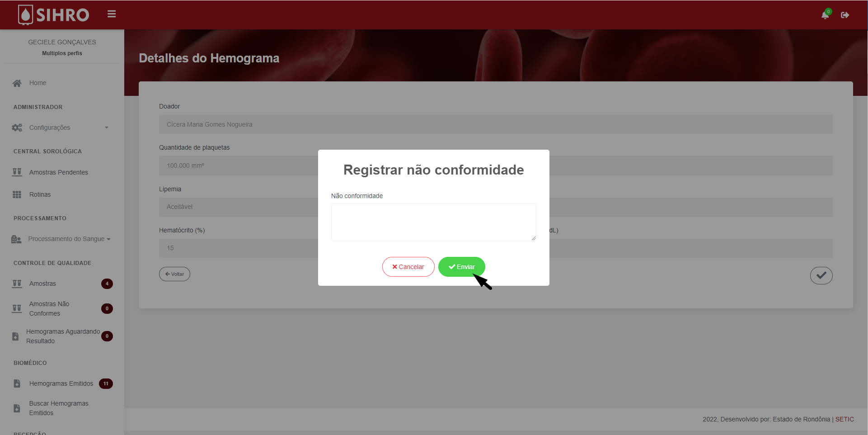Click the Enviar button
The height and width of the screenshot is (435, 868).
pos(461,267)
